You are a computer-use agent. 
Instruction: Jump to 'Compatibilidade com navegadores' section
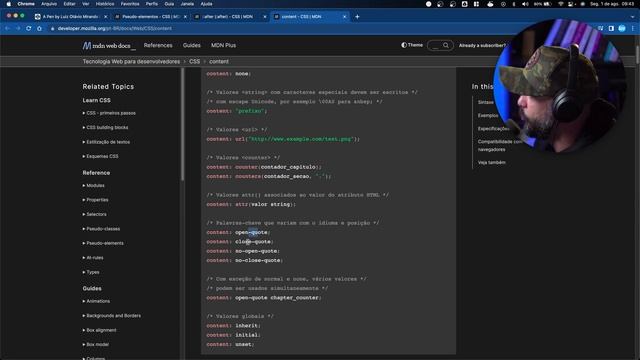tap(500, 146)
